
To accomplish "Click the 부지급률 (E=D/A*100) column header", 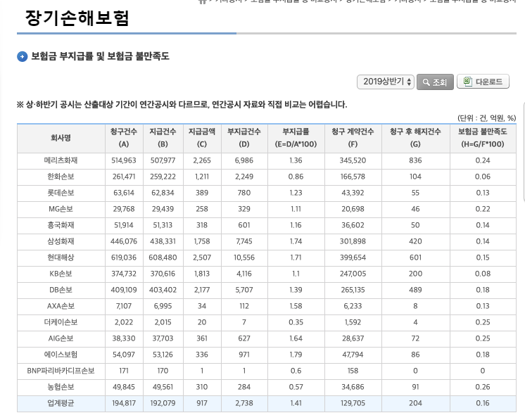I will click(x=296, y=138).
